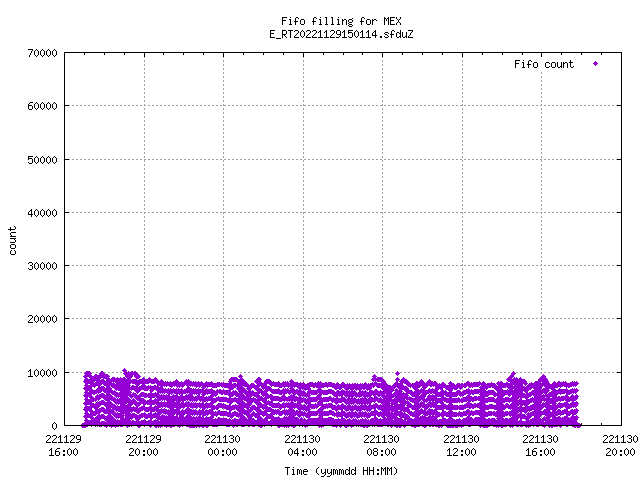
Task: Click the y-axis tick value 0
Action: (x=54, y=426)
